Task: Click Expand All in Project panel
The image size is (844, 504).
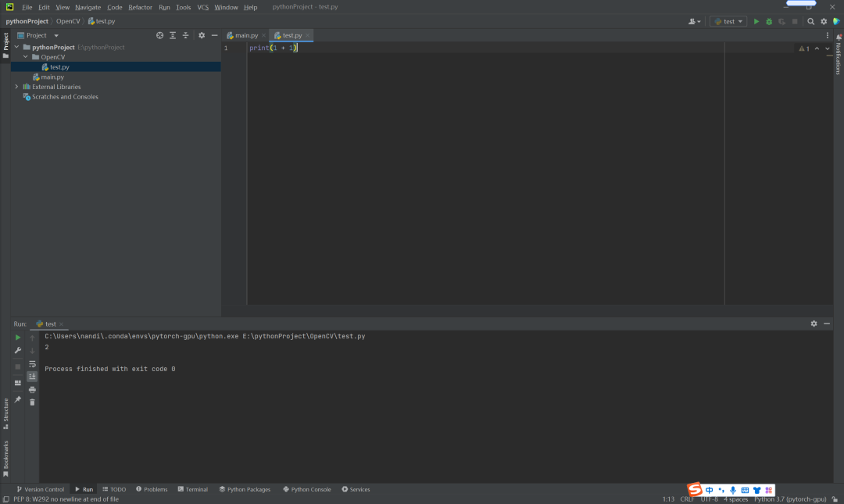Action: click(x=173, y=35)
